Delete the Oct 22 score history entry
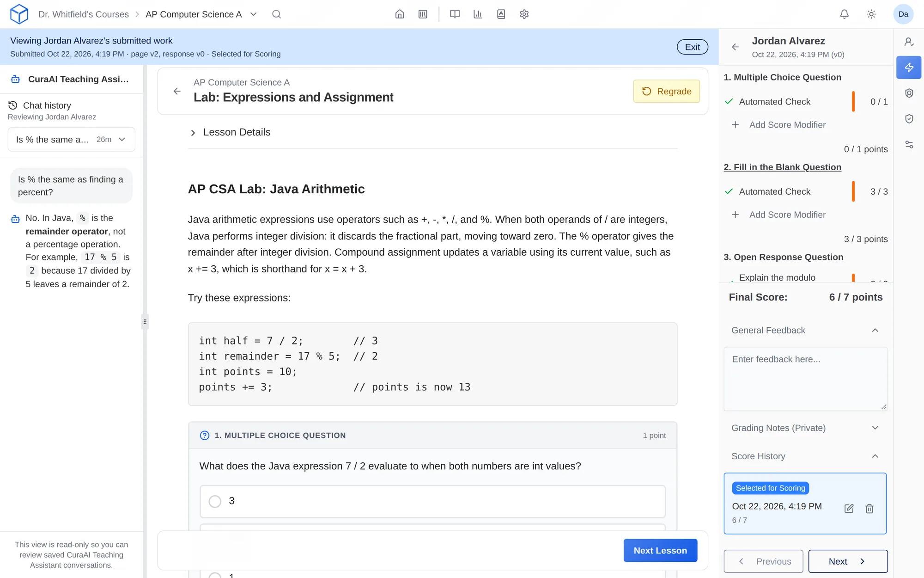 [x=869, y=509]
